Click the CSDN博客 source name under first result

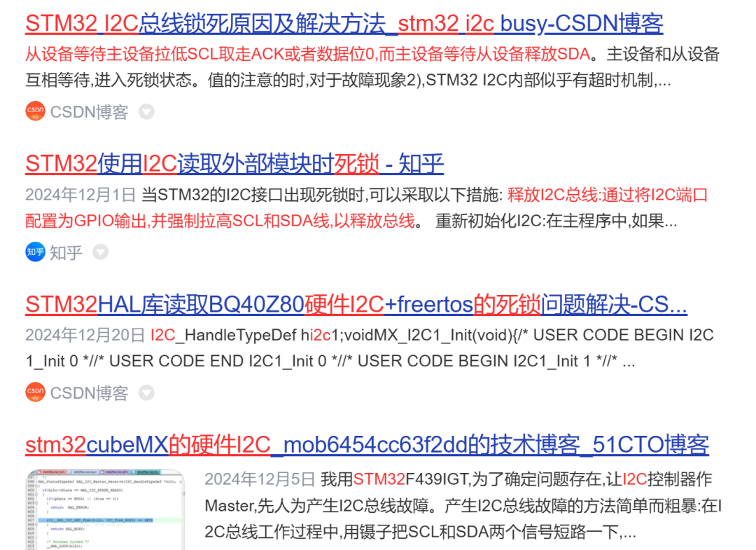point(89,112)
